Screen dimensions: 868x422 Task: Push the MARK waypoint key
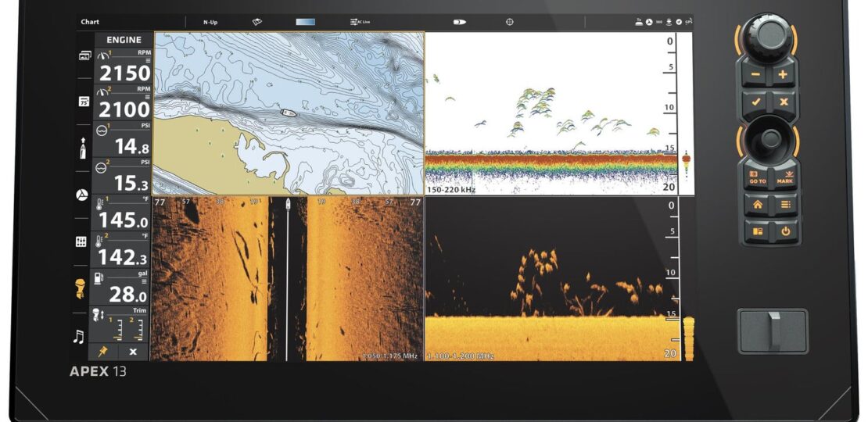(784, 177)
